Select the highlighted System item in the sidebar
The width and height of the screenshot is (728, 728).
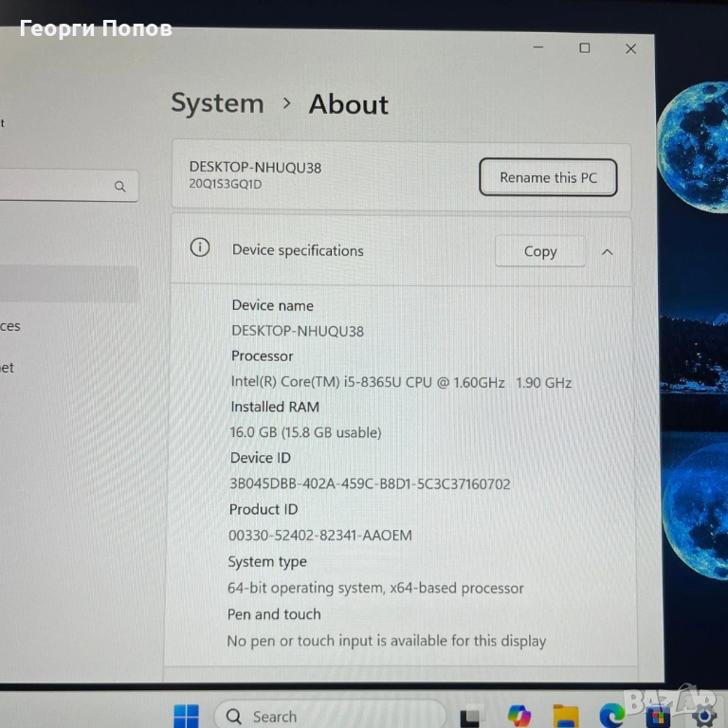(x=66, y=283)
